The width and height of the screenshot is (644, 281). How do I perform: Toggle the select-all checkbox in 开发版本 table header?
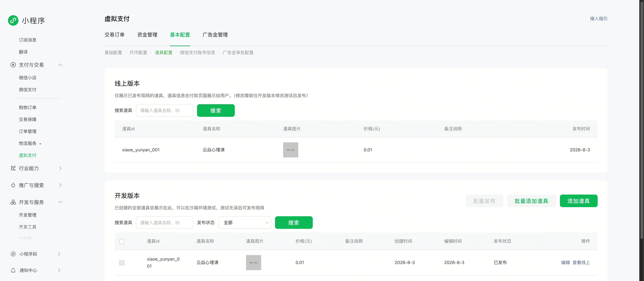pos(122,242)
